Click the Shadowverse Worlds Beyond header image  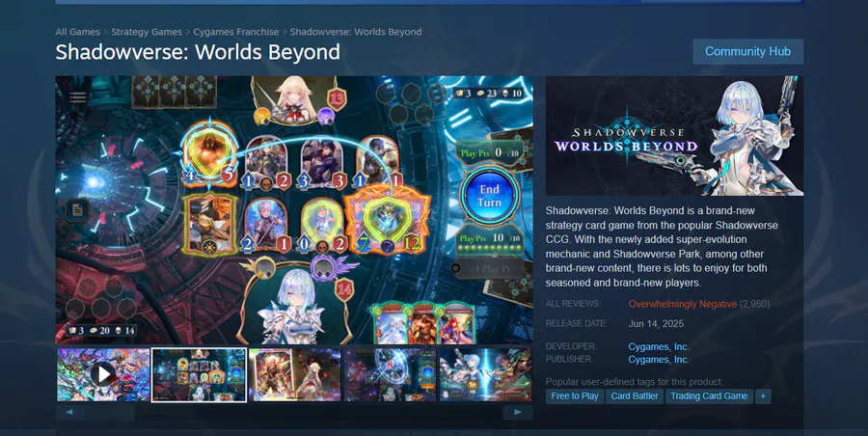674,136
